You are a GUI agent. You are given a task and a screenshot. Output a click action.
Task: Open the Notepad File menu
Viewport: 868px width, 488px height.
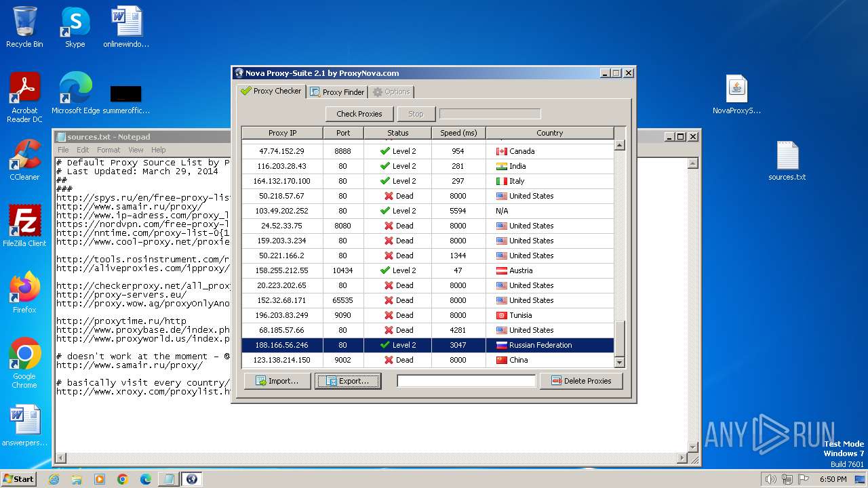click(63, 150)
